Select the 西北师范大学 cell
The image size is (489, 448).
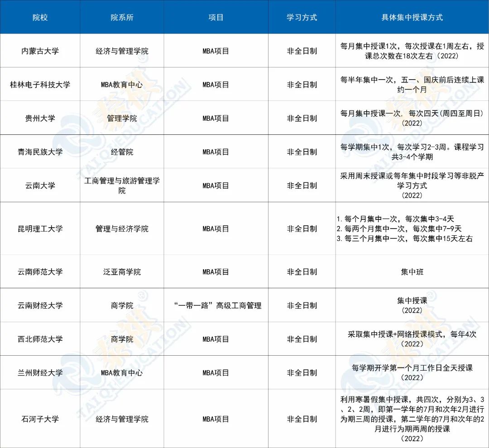pos(40,339)
